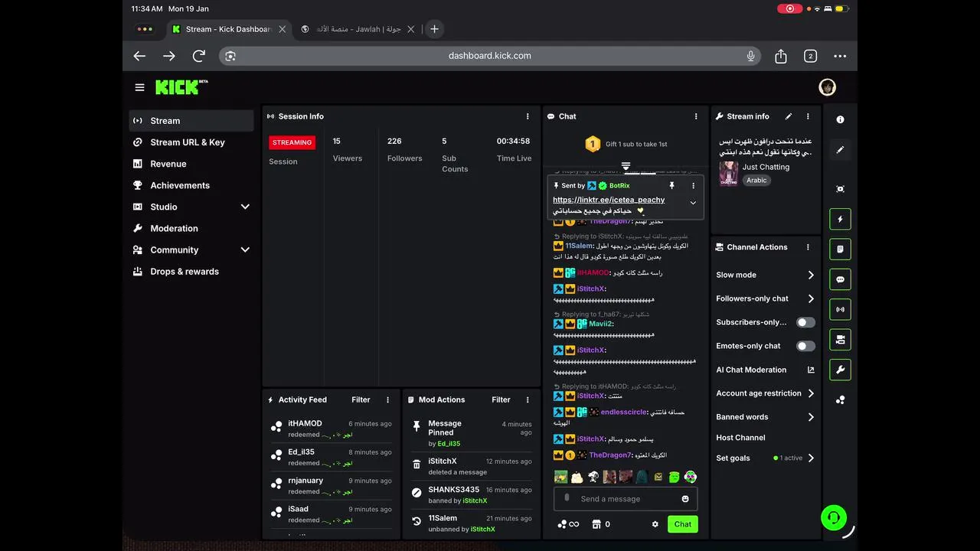Click Ed_il35 in the Message Pinned entry
Screen dimensions: 980x551
(449, 444)
